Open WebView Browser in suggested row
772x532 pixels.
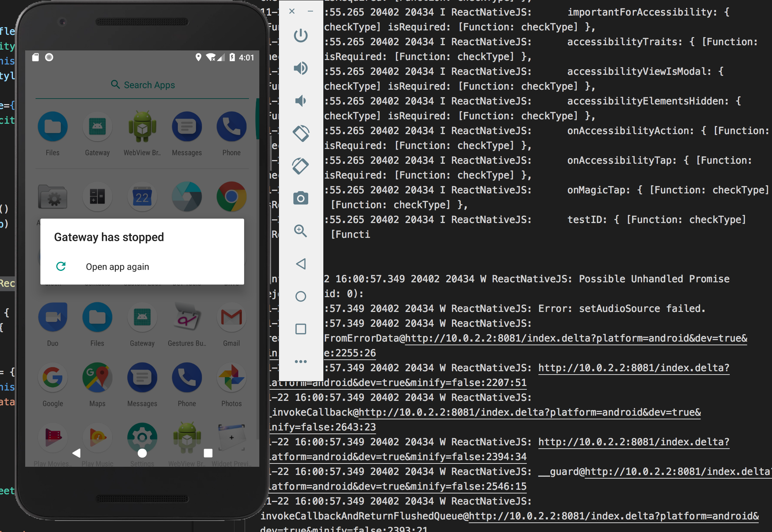click(x=142, y=134)
